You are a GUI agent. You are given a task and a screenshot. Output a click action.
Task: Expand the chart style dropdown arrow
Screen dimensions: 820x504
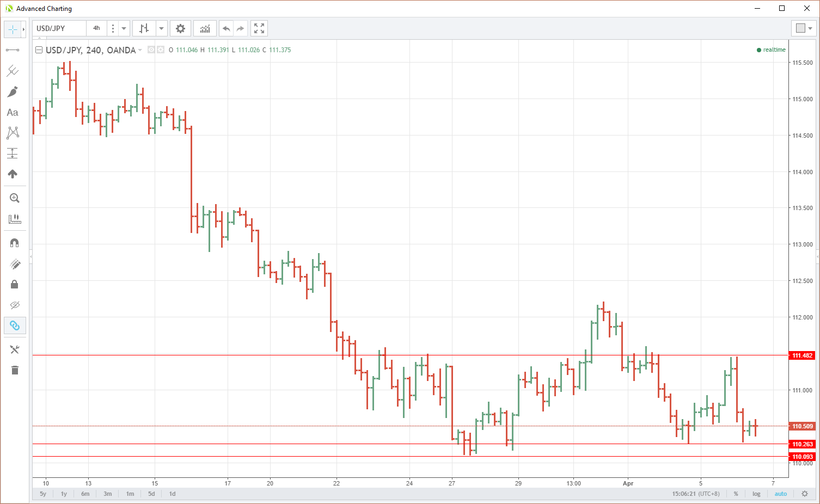click(161, 28)
